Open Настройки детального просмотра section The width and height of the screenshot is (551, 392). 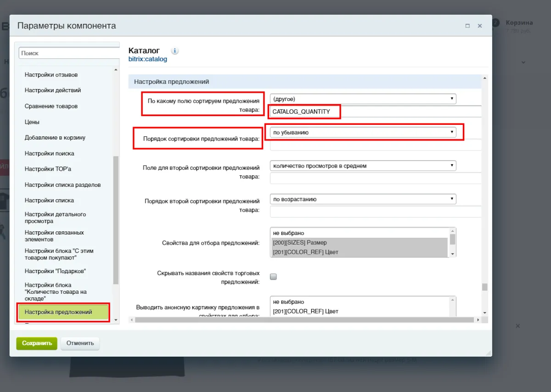coord(55,218)
